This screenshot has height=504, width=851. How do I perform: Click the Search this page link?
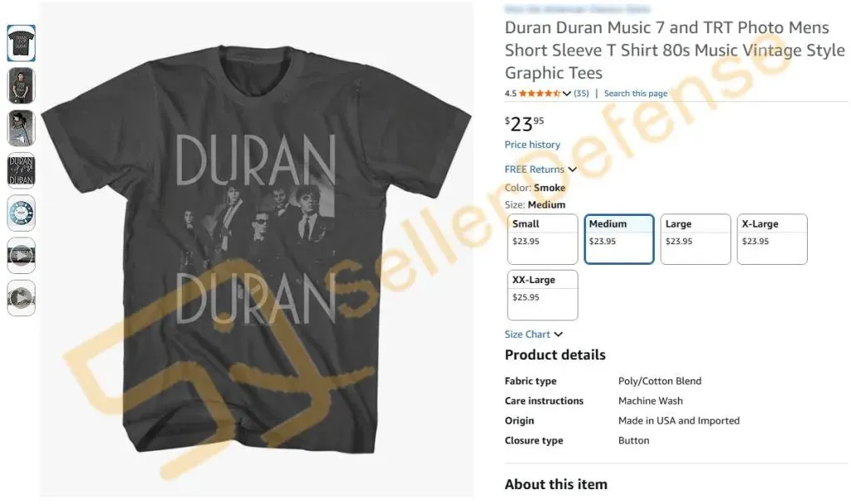(636, 93)
